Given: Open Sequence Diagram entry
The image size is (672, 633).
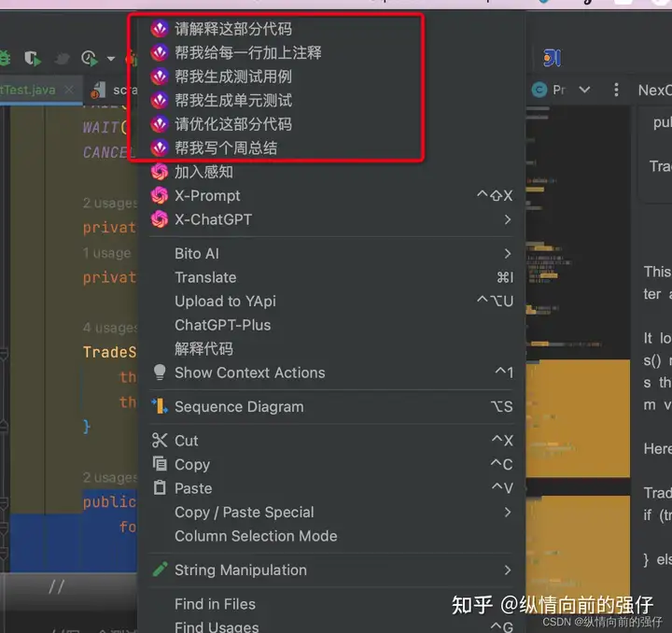Looking at the screenshot, I should coord(330,407).
